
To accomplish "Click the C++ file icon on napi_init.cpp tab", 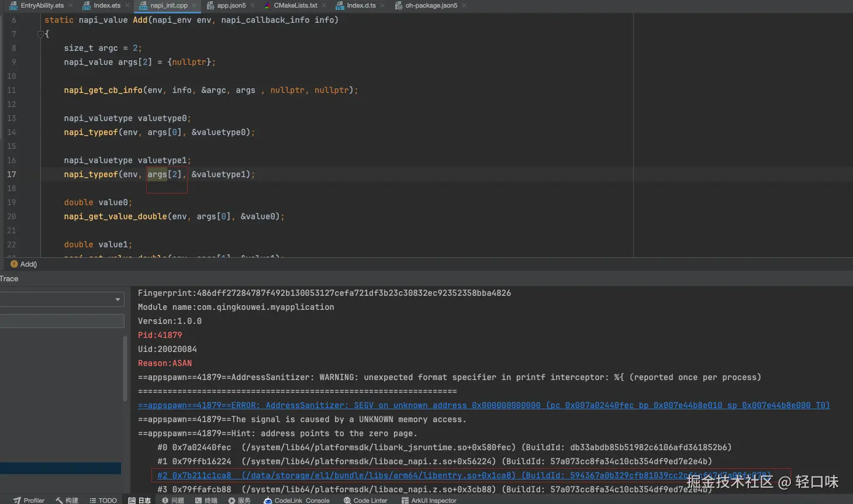I will tap(143, 5).
